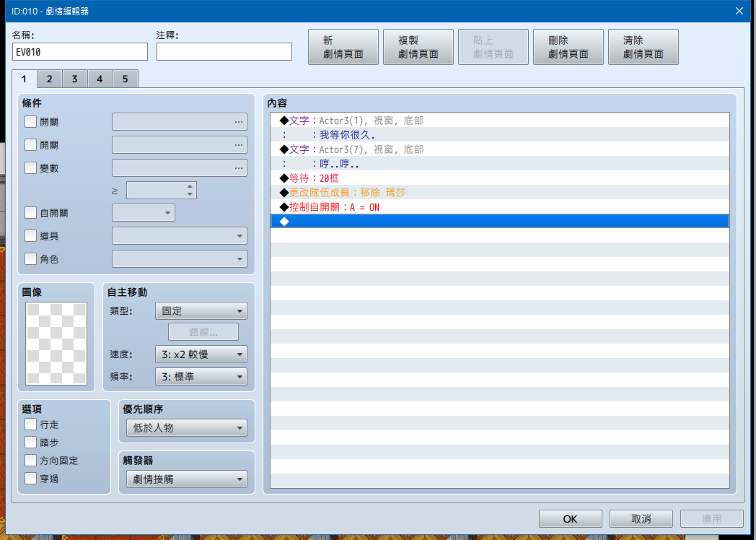Turn on the 踏步 option
This screenshot has width=756, height=540.
(30, 443)
